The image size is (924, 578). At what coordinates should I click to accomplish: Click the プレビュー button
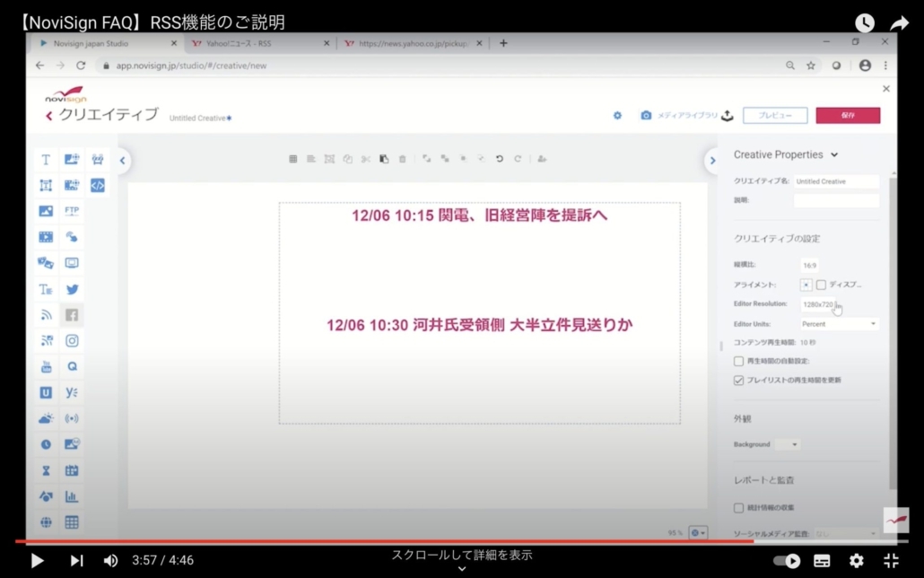(x=775, y=116)
